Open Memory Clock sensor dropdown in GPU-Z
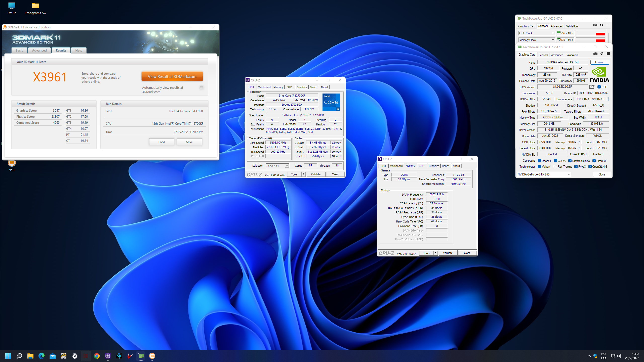The width and height of the screenshot is (644, 362). (553, 40)
